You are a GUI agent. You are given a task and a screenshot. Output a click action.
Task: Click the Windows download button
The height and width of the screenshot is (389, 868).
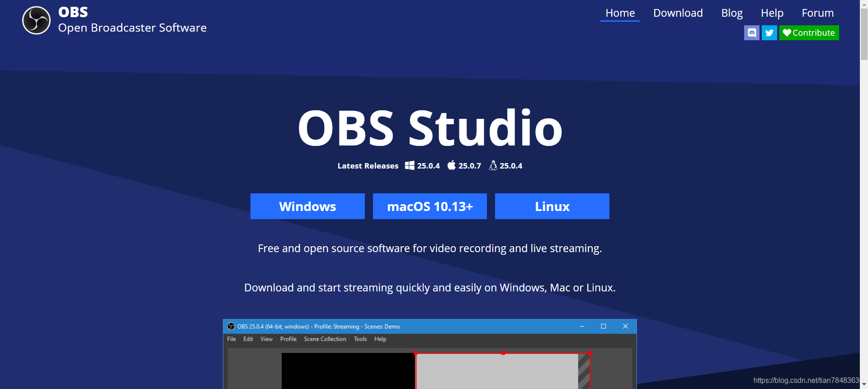pos(307,206)
